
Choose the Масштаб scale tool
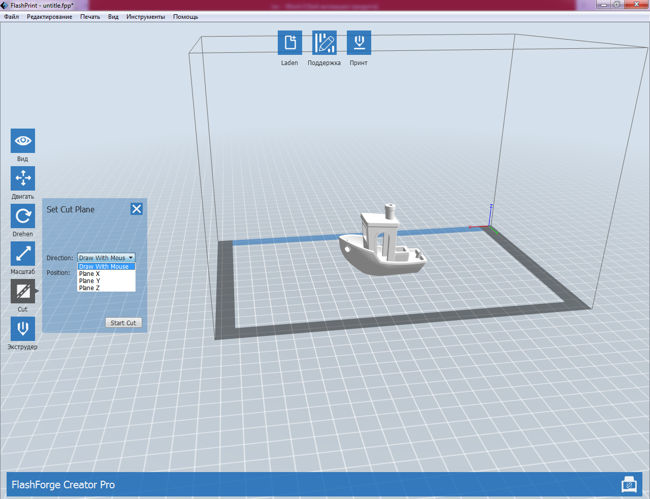(x=23, y=253)
